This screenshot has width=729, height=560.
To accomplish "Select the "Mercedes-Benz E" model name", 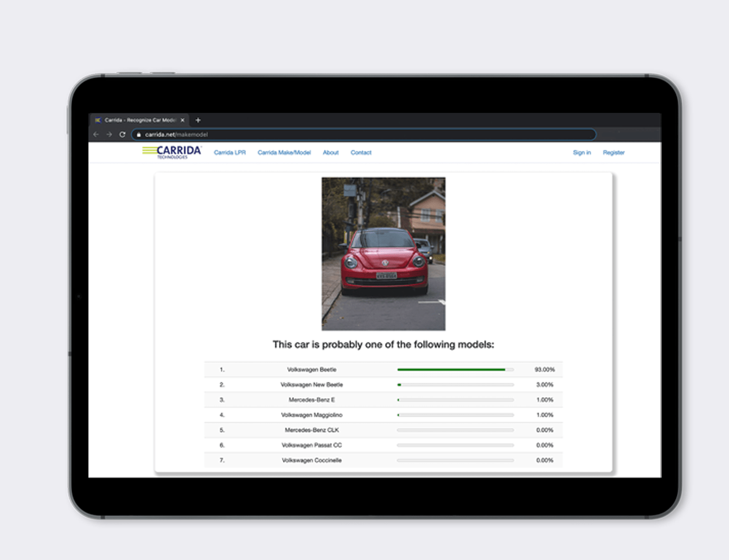I will pos(312,400).
